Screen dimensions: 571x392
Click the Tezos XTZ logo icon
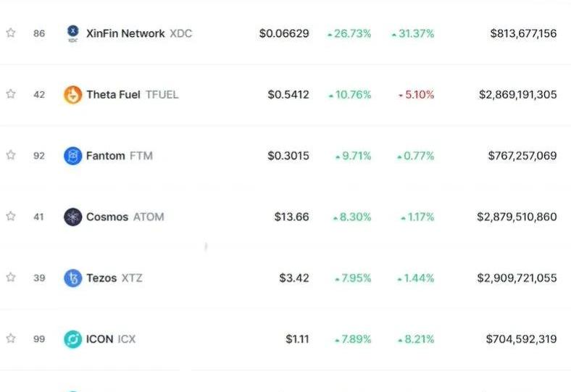(73, 278)
